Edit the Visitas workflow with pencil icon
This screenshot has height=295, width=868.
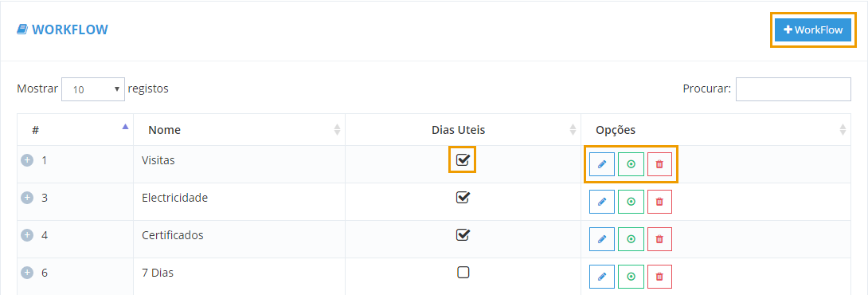coord(602,164)
